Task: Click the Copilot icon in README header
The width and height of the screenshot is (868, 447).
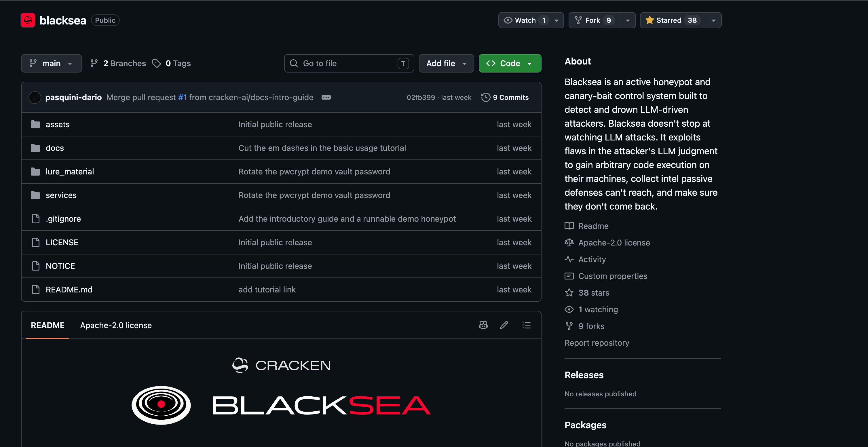Action: click(483, 325)
